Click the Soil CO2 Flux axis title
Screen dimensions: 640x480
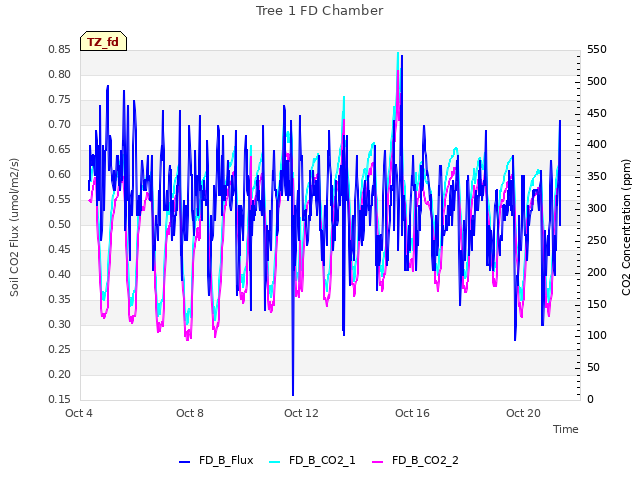tap(14, 227)
